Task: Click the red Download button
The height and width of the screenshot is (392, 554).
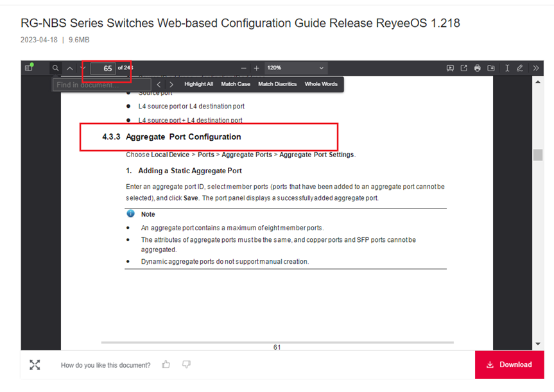Action: point(509,365)
